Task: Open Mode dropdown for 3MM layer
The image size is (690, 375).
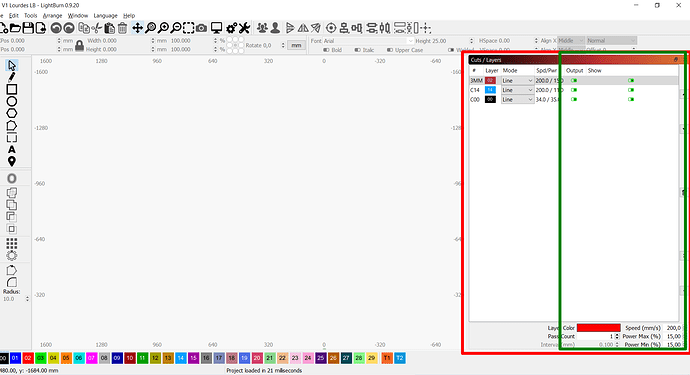Action: pyautogui.click(x=518, y=81)
